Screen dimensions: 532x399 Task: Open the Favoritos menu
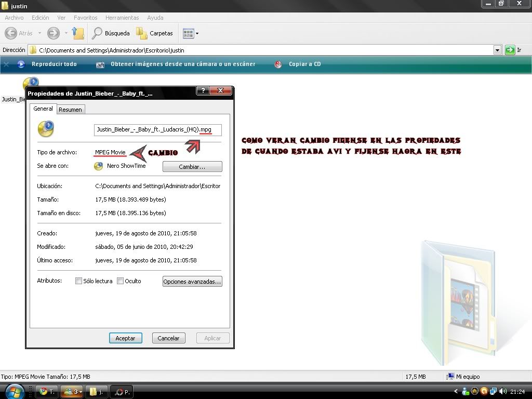point(86,18)
